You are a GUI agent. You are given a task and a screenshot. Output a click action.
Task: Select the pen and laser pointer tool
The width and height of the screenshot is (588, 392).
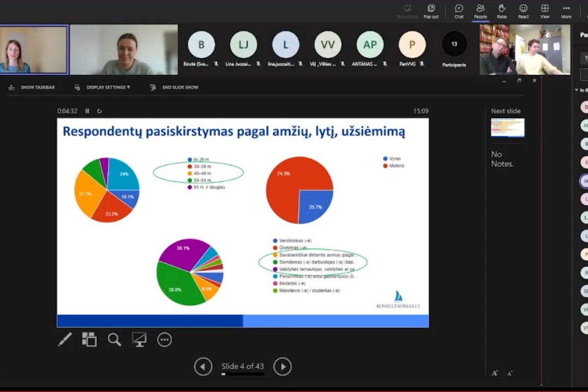pyautogui.click(x=65, y=340)
